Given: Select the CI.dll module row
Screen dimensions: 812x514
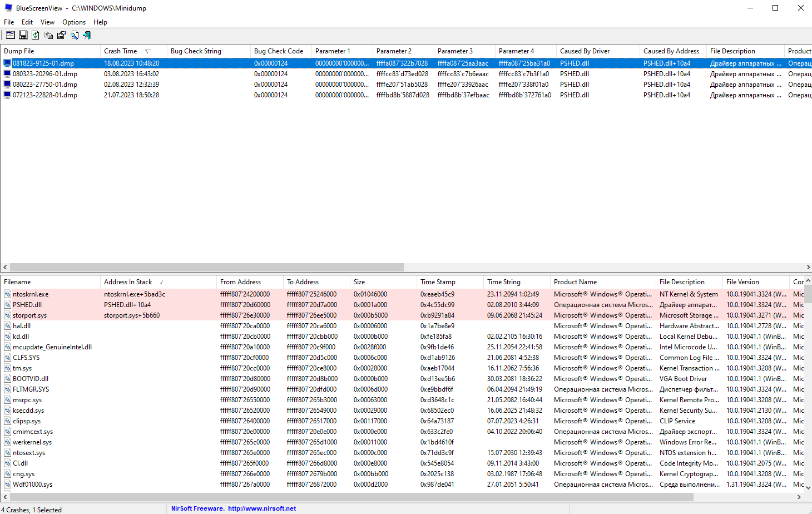Looking at the screenshot, I should click(x=402, y=463).
